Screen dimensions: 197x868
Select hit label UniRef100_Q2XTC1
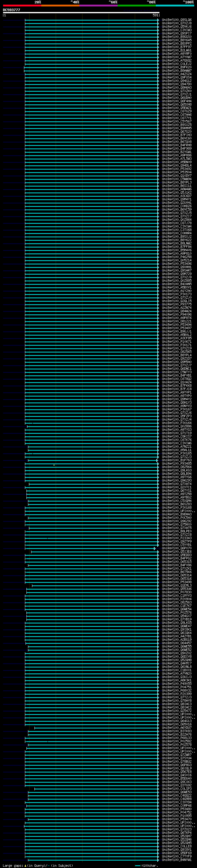pos(177,487)
